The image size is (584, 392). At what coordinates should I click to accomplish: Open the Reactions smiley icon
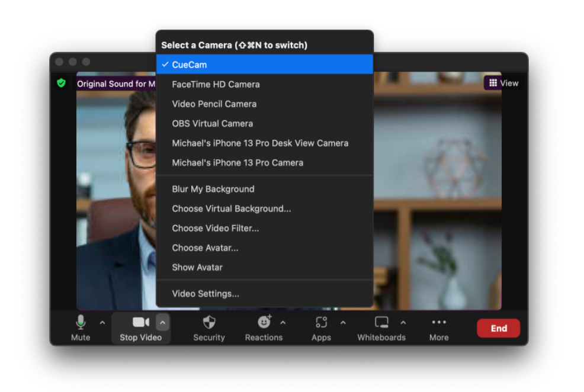pos(264,322)
